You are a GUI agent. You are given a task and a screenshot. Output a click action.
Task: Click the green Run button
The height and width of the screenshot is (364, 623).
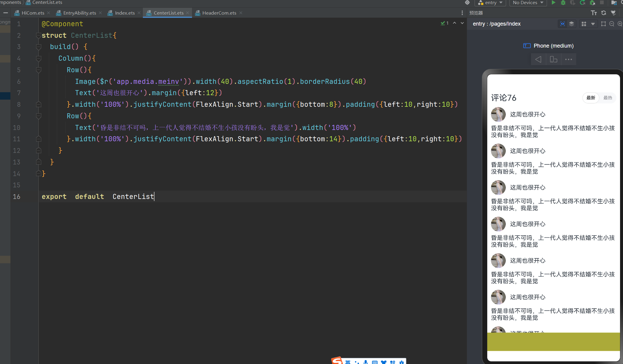pos(553,3)
